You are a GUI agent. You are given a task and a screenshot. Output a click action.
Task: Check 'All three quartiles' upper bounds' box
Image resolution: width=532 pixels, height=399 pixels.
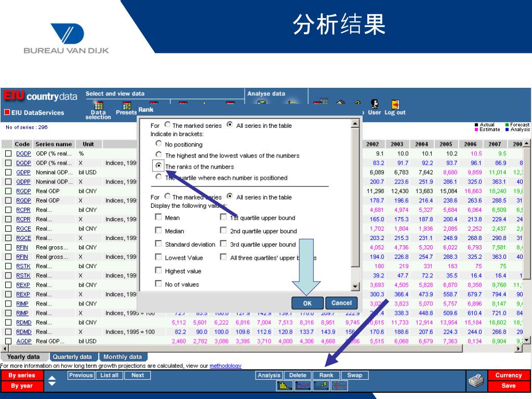tap(223, 257)
